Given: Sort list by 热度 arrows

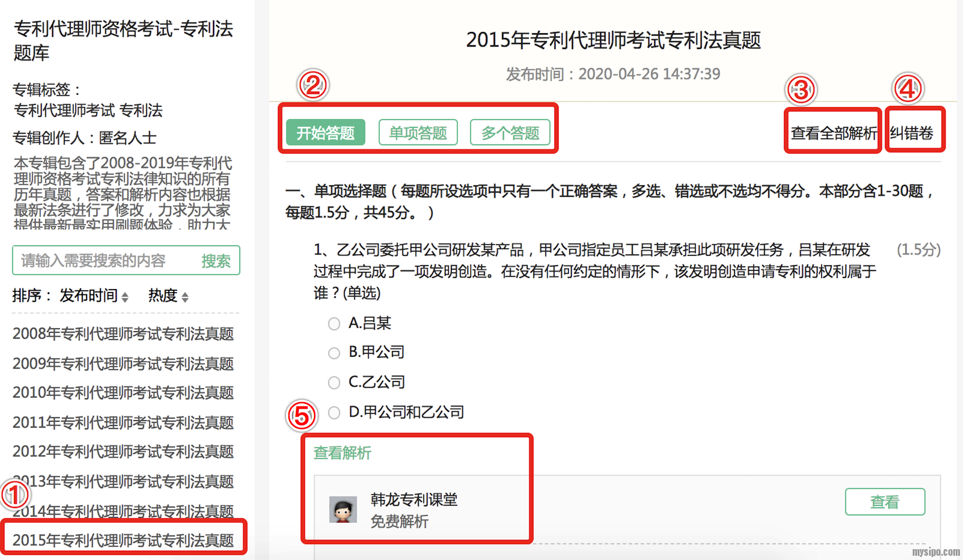Looking at the screenshot, I should [x=185, y=296].
